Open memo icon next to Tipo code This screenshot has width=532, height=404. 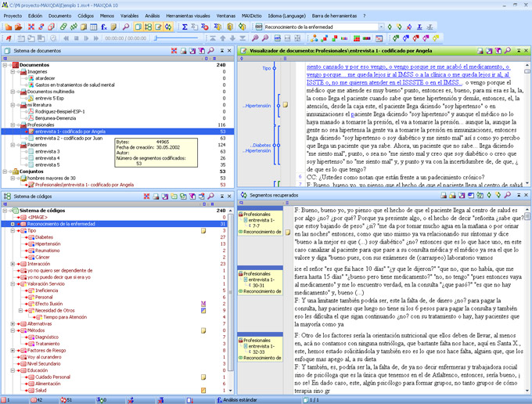point(203,231)
